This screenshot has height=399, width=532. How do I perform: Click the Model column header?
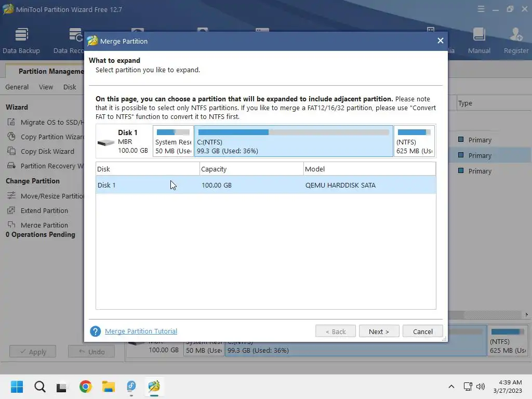(369, 169)
